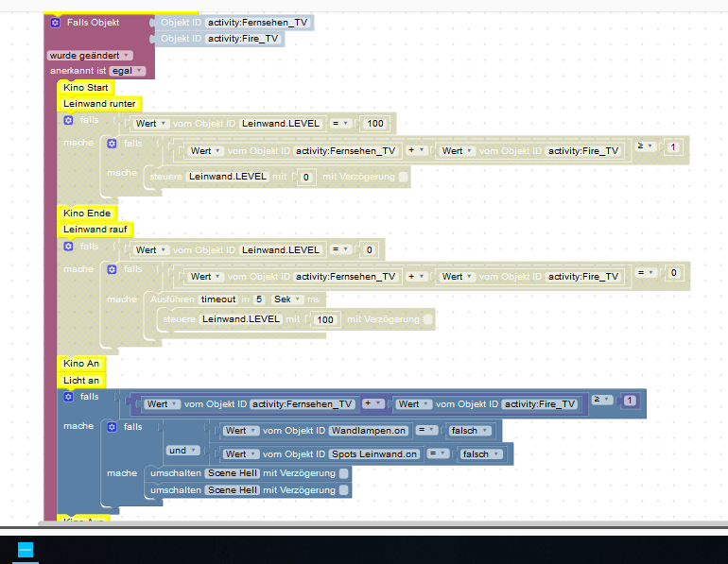The width and height of the screenshot is (728, 564).
Task: Change the = operator before value 100
Action: coord(340,124)
